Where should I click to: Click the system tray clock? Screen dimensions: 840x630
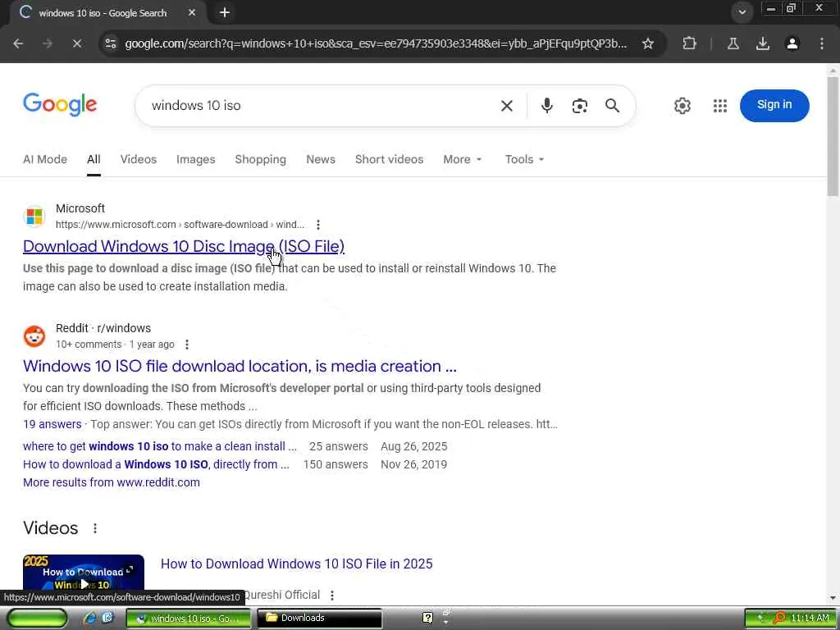point(810,619)
